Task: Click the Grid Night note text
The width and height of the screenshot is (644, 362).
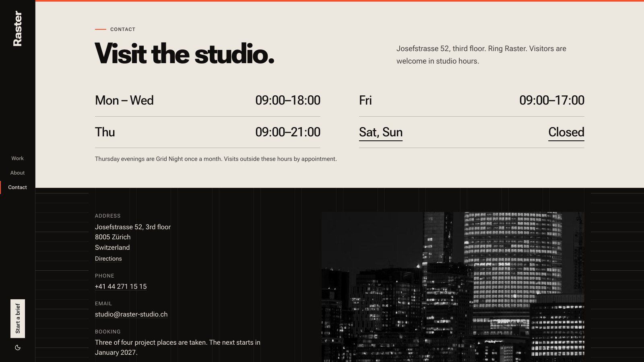Action: (216, 159)
